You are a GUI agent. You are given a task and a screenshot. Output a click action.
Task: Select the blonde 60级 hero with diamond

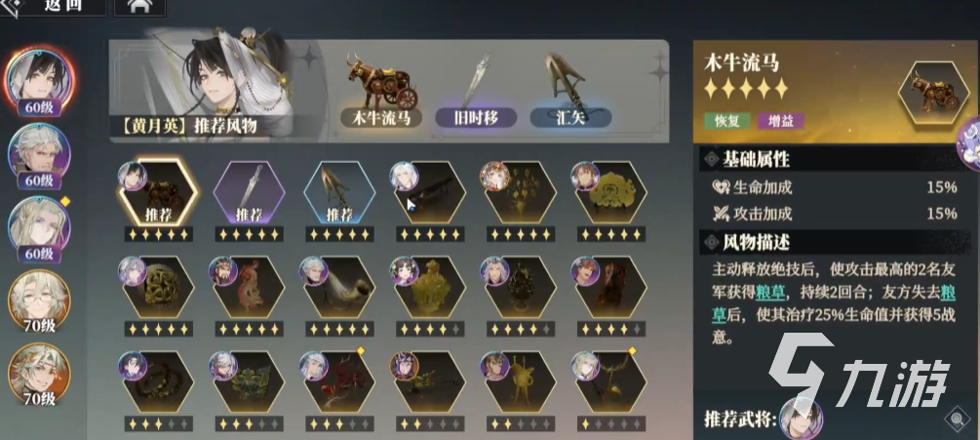click(39, 228)
